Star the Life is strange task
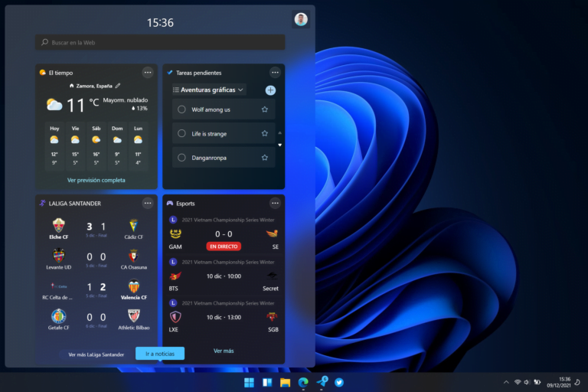 (265, 133)
